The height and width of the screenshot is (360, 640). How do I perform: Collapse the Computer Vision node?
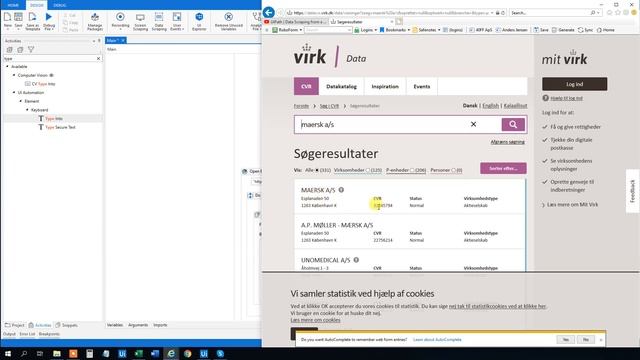coord(14,75)
